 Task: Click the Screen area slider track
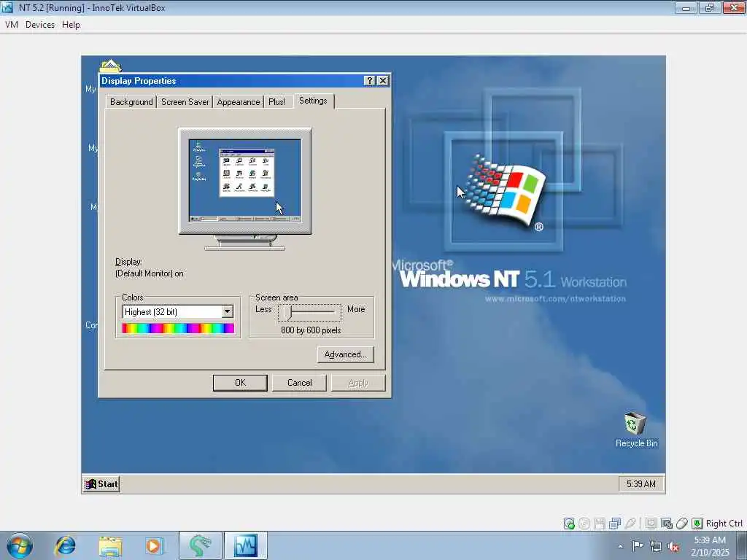(309, 312)
